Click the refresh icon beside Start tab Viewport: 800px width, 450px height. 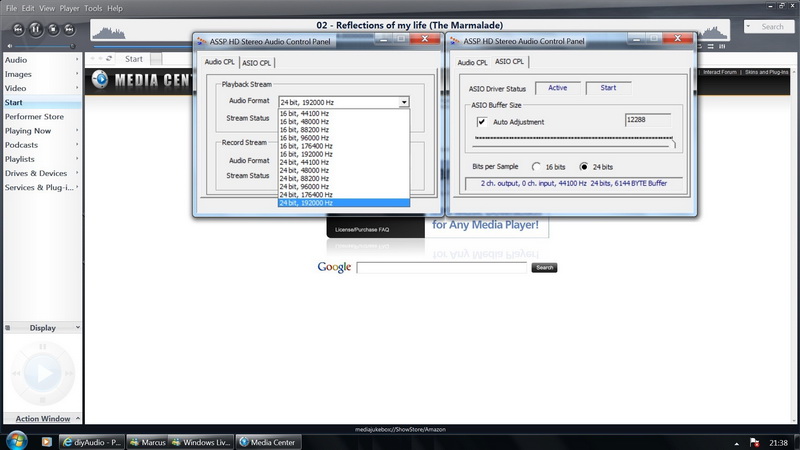click(109, 59)
